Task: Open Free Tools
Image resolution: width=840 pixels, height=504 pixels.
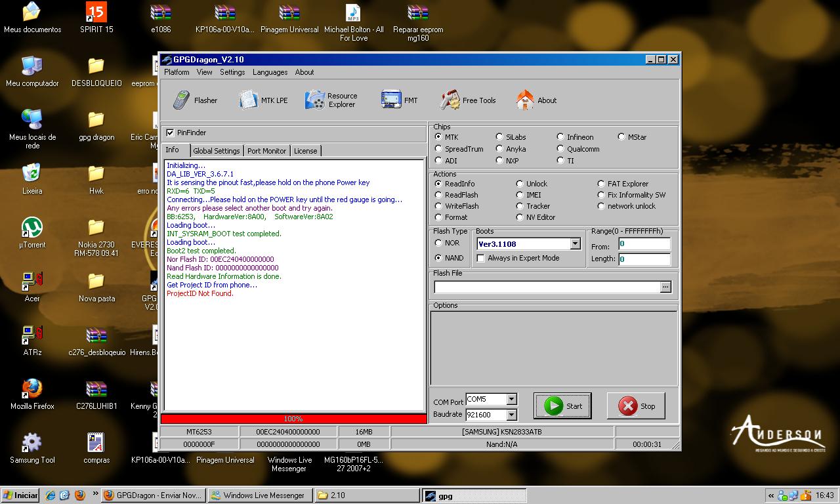Action: (x=468, y=100)
